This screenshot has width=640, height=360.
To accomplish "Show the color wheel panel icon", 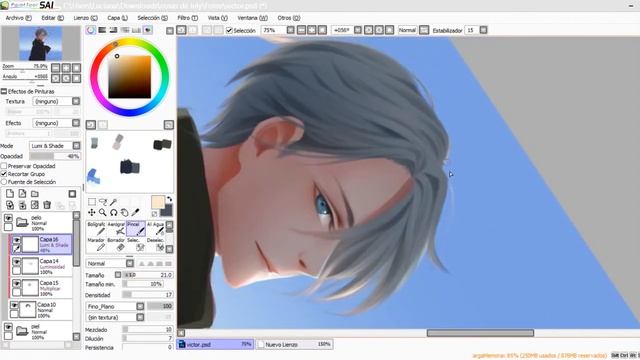I will [x=91, y=30].
